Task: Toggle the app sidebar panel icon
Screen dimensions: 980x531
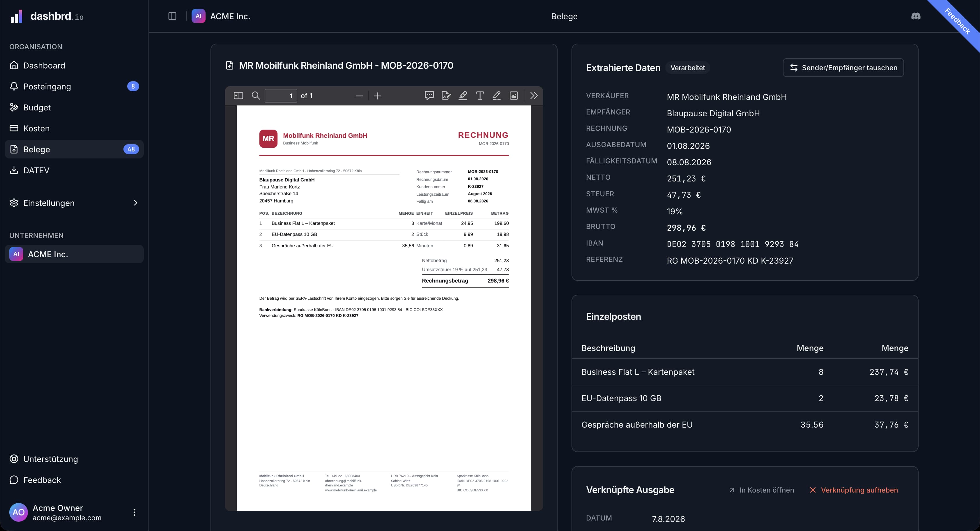Action: tap(172, 16)
